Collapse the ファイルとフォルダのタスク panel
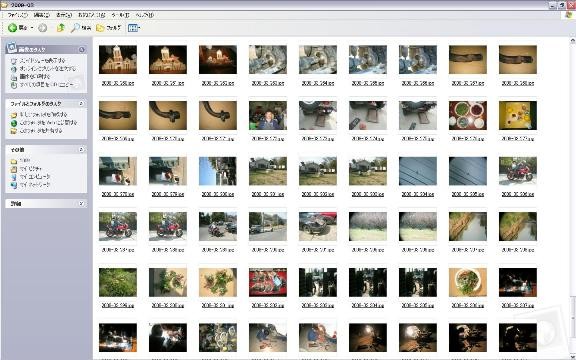The height and width of the screenshot is (360, 576). (x=82, y=104)
